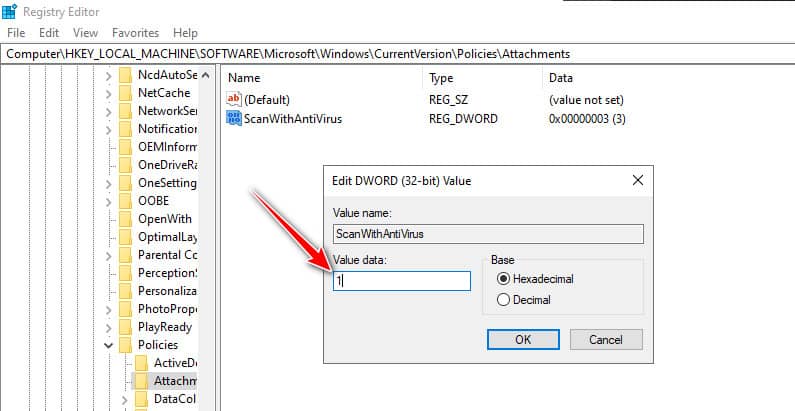The image size is (795, 411).
Task: Collapse the Policies tree node
Action: coord(109,346)
